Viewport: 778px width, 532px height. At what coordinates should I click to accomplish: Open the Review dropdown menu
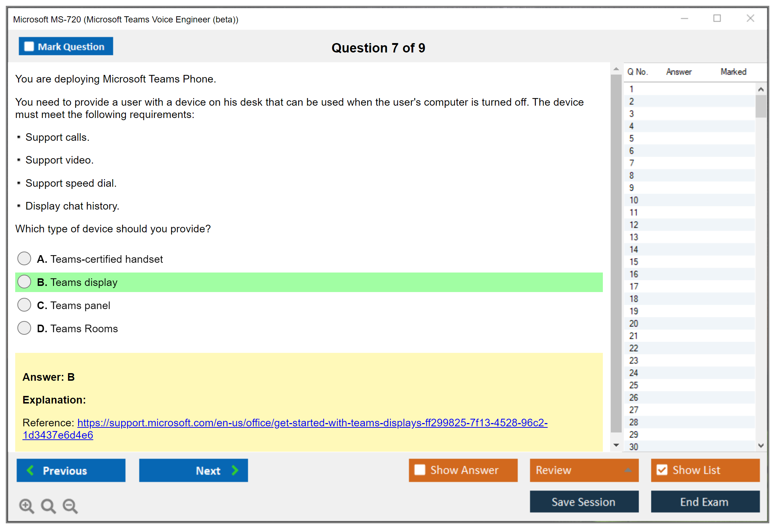[628, 470]
